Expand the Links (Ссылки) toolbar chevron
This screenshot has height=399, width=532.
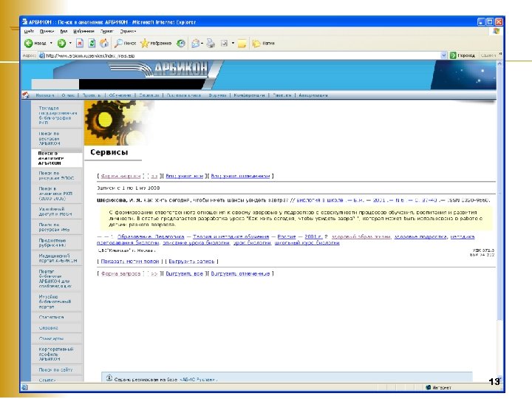pyautogui.click(x=499, y=54)
